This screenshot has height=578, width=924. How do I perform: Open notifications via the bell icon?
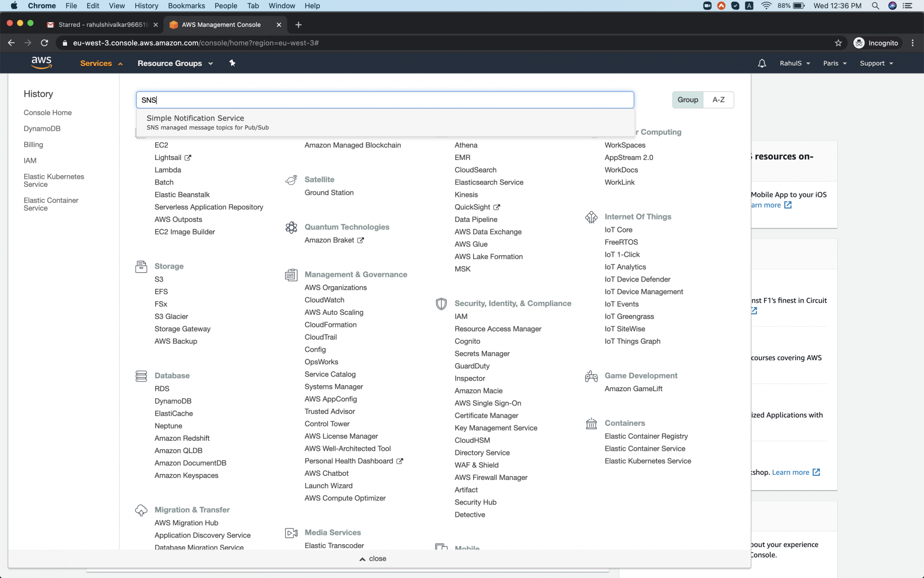(762, 63)
